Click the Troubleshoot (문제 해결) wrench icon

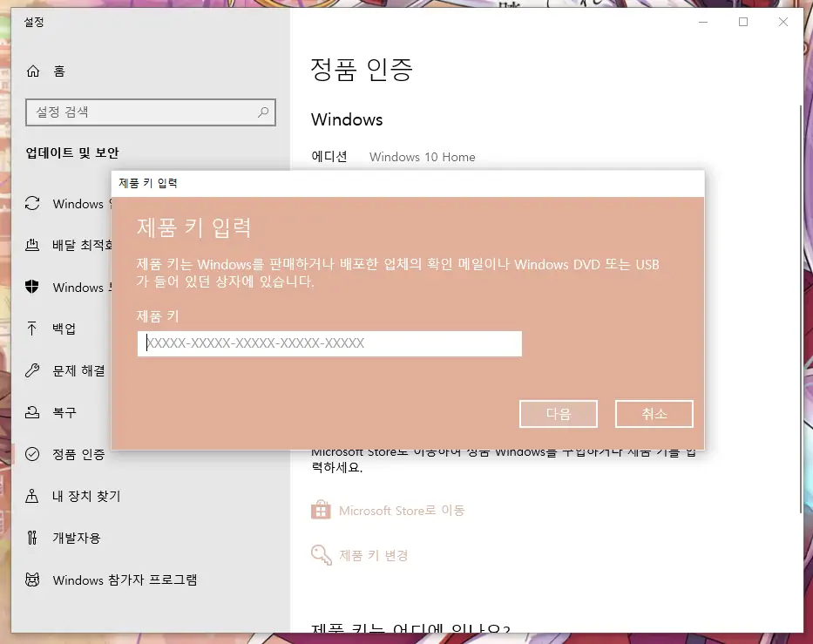[x=32, y=370]
